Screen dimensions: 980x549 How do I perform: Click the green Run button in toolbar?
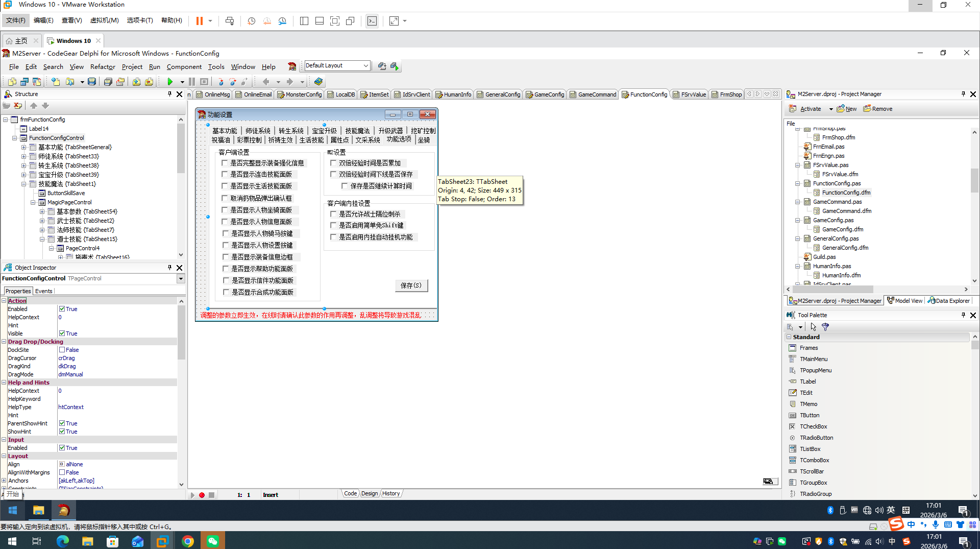170,82
